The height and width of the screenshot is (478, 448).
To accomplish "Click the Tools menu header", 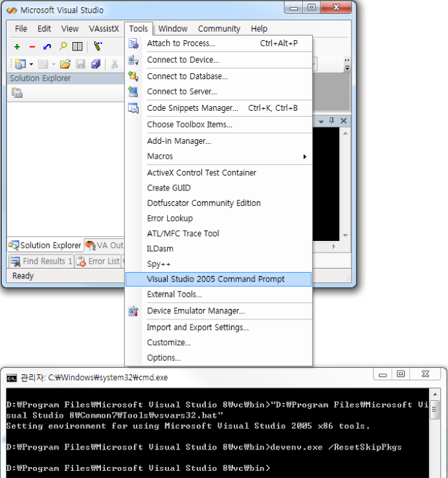I will pos(139,28).
